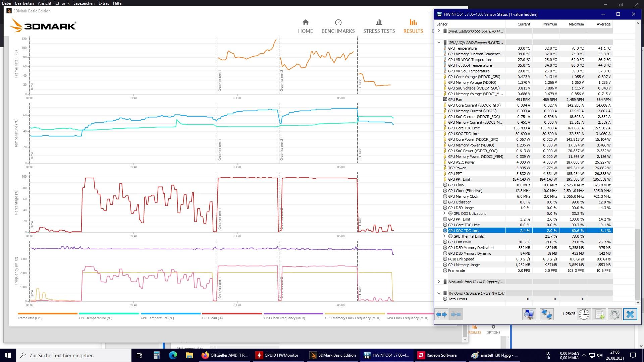The height and width of the screenshot is (362, 644).
Task: Click the Windows search box
Action: pyautogui.click(x=74, y=355)
